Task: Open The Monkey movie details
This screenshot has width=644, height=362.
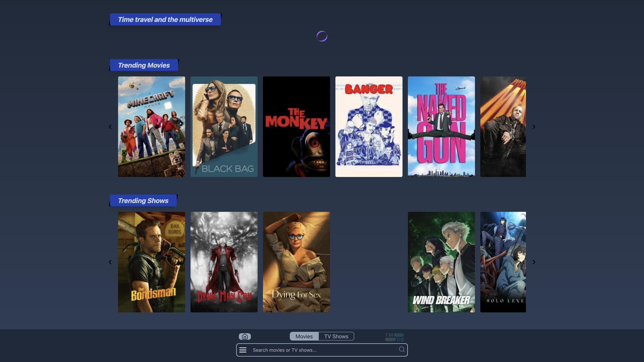Action: pos(296,127)
